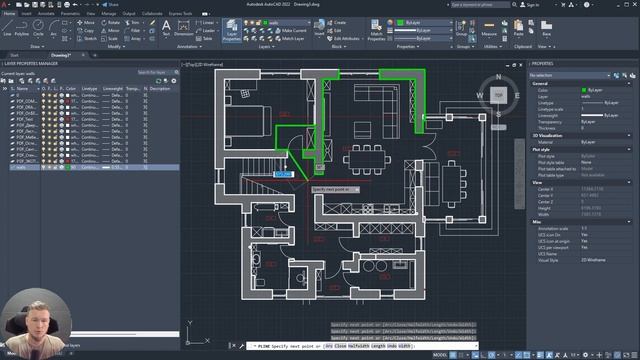Toggle On/Off bulb for walls layer

tap(44, 167)
